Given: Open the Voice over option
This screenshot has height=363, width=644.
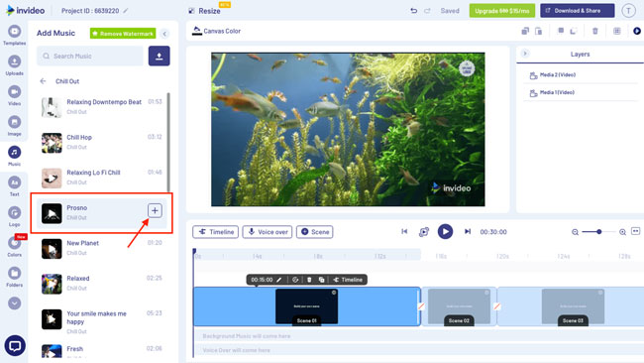Looking at the screenshot, I should click(268, 232).
